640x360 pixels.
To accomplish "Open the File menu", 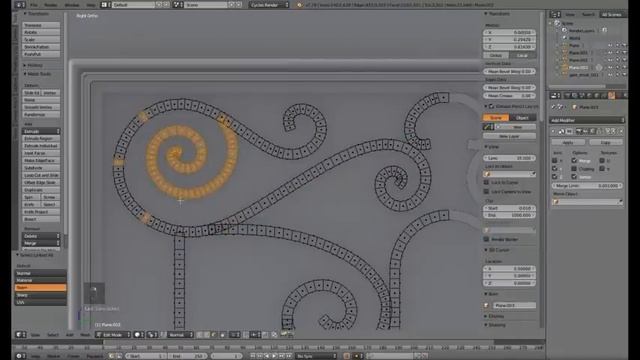I will pos(34,5).
